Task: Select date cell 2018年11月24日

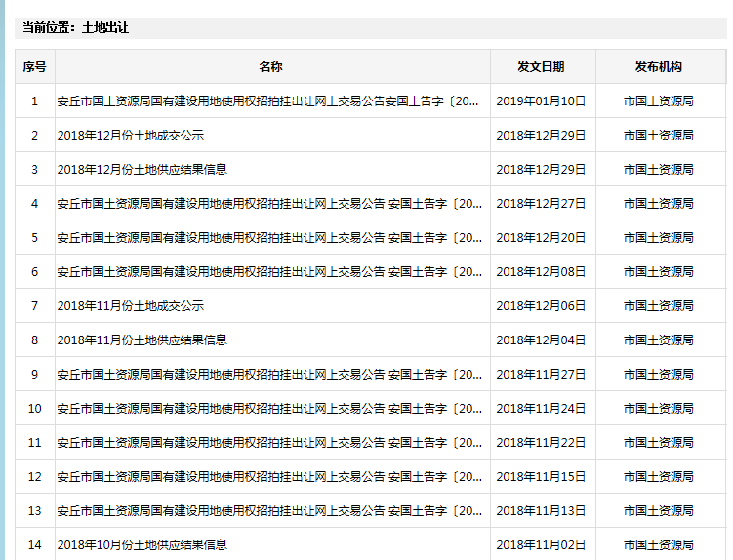Action: click(x=541, y=408)
